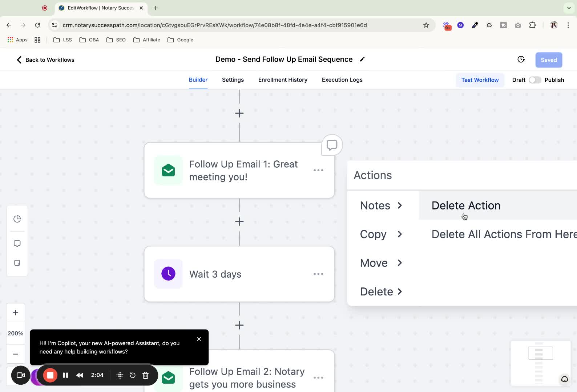Viewport: 577px width, 392px height.
Task: Click the Test Workflow button
Action: [x=480, y=80]
